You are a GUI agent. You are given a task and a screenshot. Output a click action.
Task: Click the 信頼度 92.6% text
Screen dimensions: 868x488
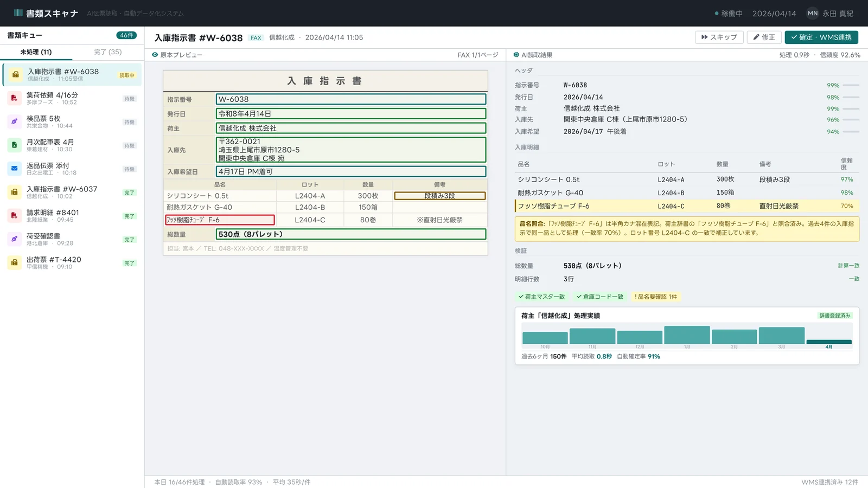[x=840, y=55]
